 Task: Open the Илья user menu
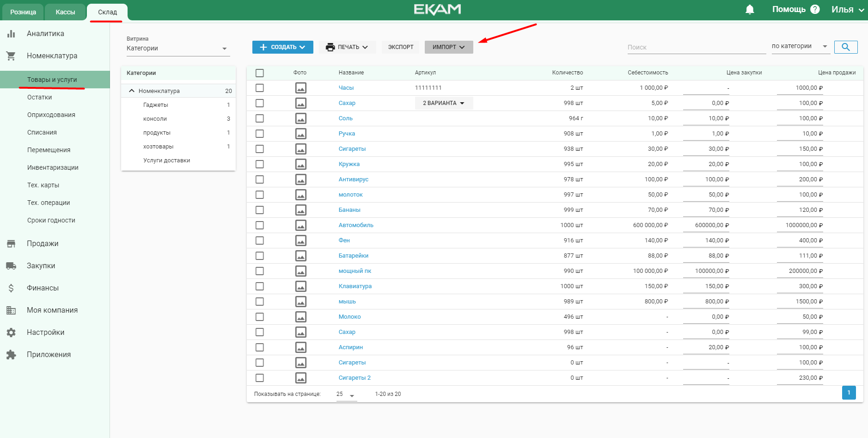pyautogui.click(x=848, y=10)
